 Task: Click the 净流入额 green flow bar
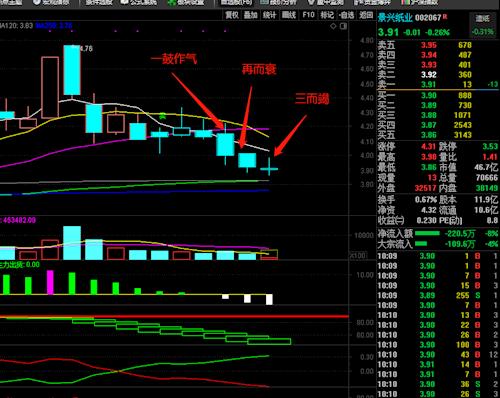pyautogui.click(x=428, y=233)
